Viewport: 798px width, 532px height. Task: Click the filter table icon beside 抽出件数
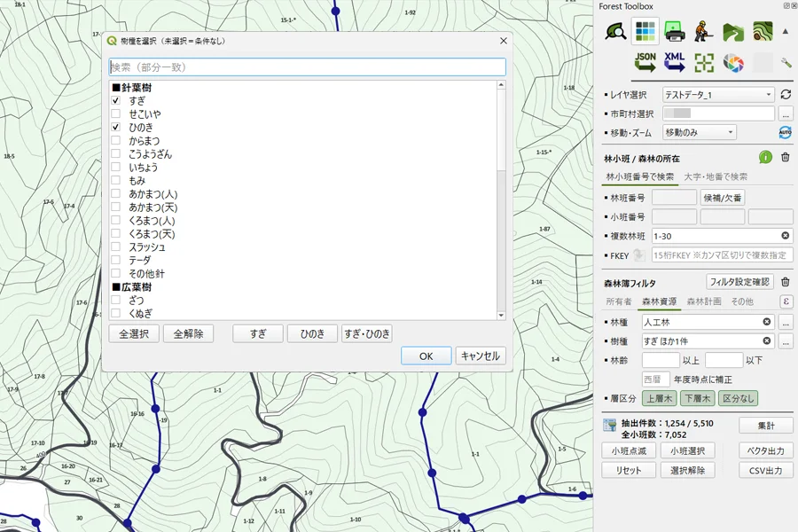(609, 426)
